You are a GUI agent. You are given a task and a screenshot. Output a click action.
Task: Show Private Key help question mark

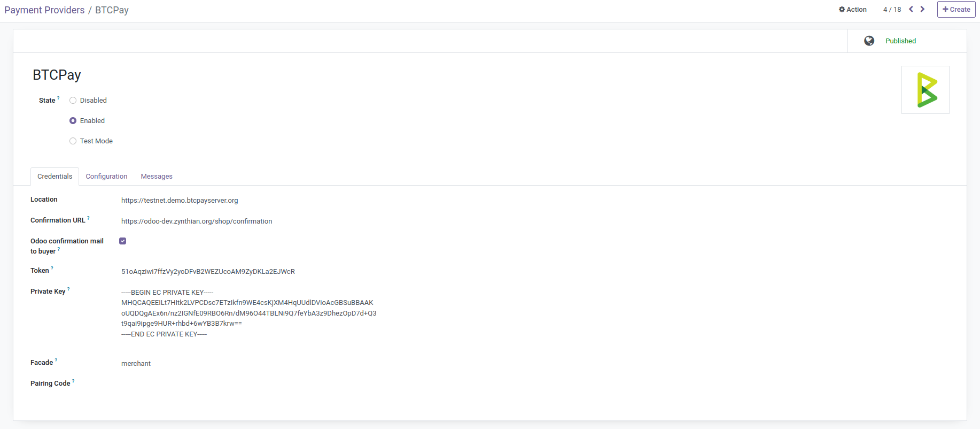click(68, 289)
